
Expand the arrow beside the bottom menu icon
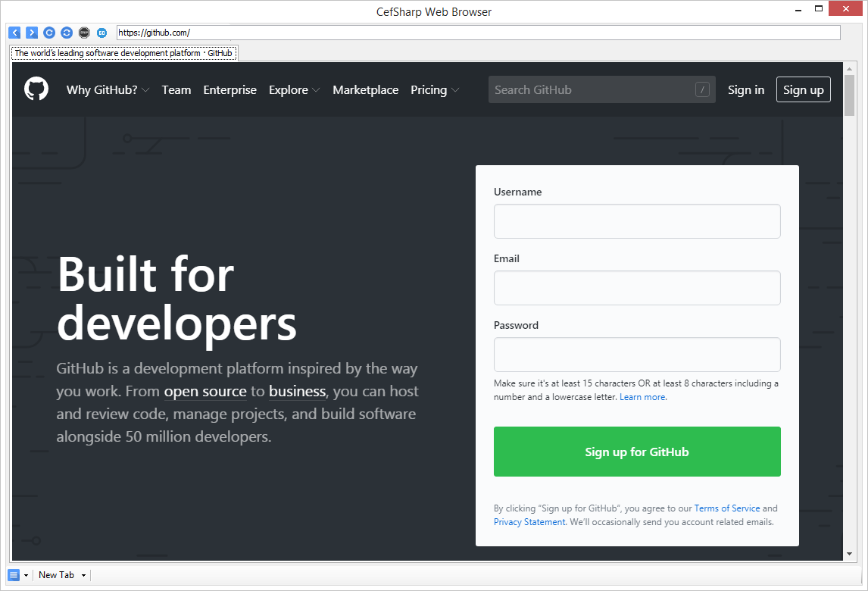(26, 576)
